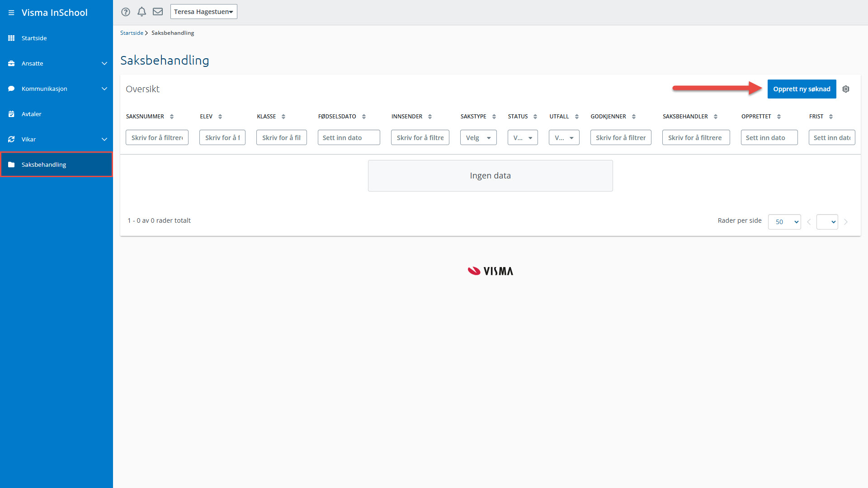Click Opprett ny søknad button
Screen dimensions: 868x488
[x=801, y=89]
